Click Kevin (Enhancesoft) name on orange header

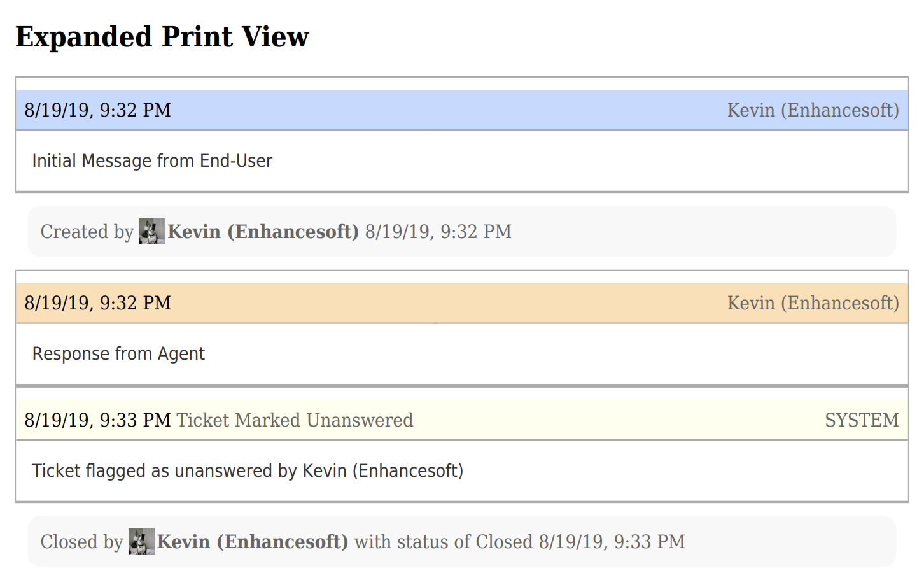[813, 303]
